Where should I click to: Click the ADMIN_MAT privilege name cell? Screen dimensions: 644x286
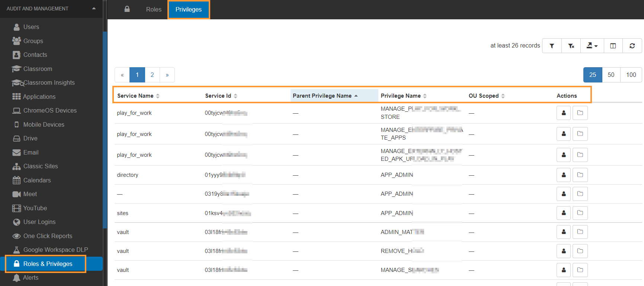[402, 232]
